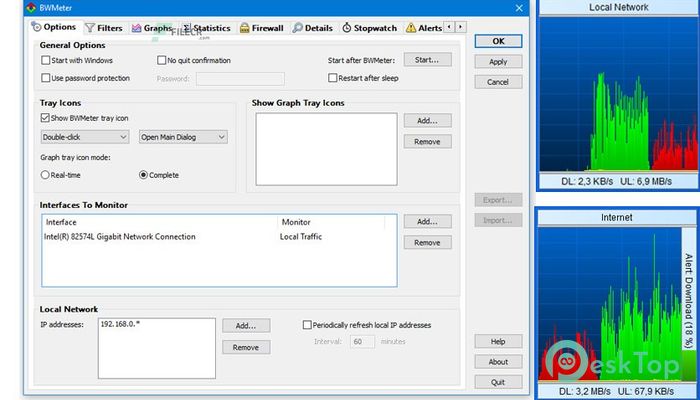This screenshot has width=700, height=400.
Task: Click the Cancel button
Action: (x=498, y=82)
